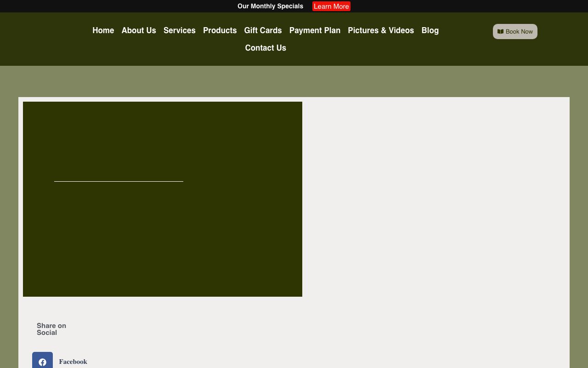The image size is (588, 368).
Task: Click the Our Monthly Specials text
Action: coord(270,6)
